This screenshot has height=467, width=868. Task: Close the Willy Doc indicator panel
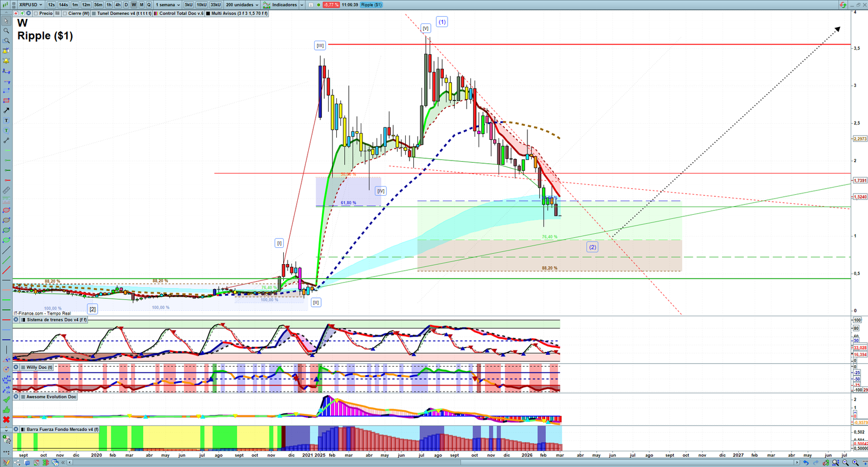[16, 367]
